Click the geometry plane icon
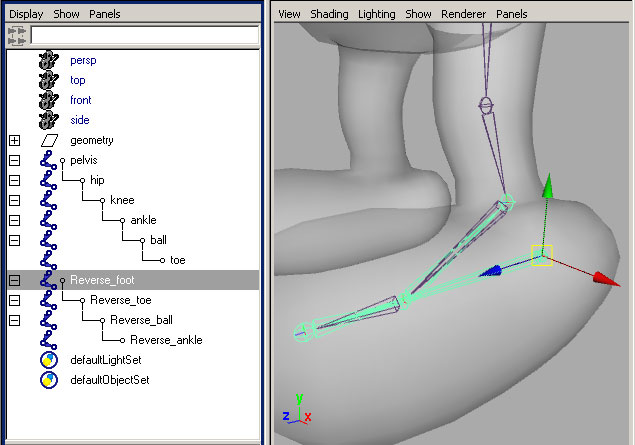This screenshot has height=445, width=635. point(49,140)
